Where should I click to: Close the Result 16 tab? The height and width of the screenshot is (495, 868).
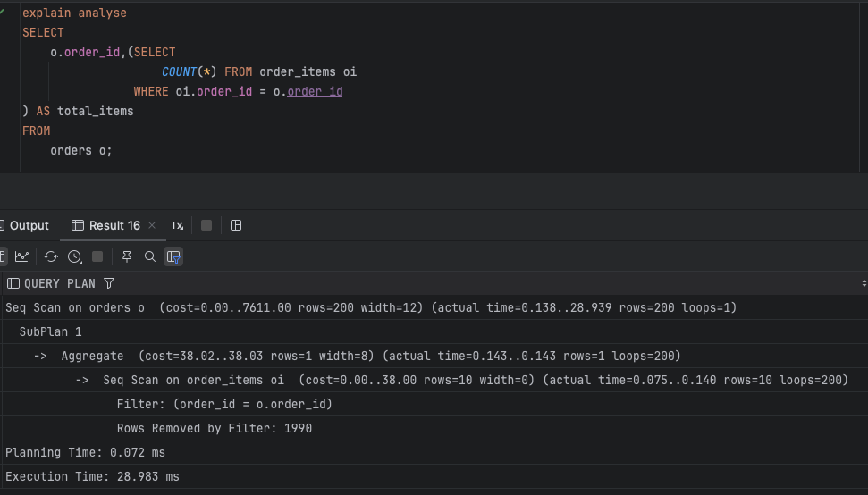(x=152, y=225)
